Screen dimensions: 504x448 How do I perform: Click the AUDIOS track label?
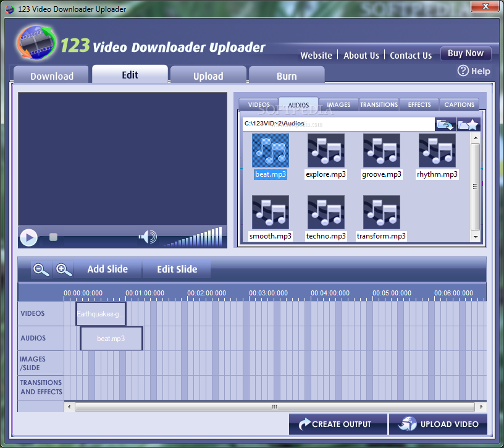[33, 338]
